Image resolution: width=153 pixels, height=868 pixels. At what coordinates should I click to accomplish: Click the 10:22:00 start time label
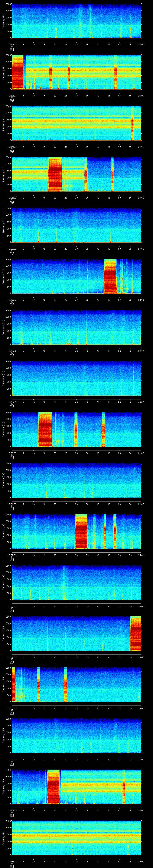click(x=12, y=44)
